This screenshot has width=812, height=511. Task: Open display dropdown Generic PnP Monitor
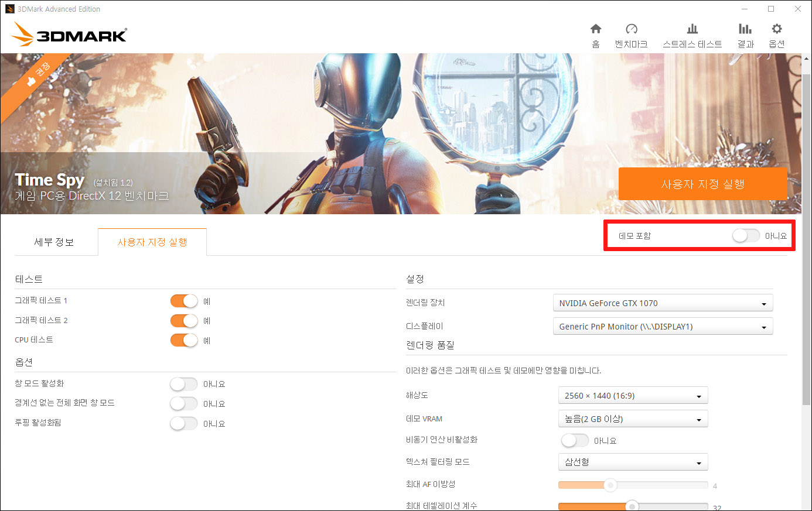tap(663, 326)
